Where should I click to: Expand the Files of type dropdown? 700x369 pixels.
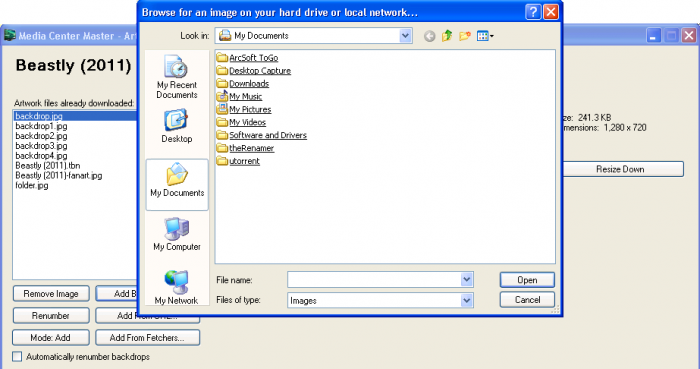click(x=467, y=300)
